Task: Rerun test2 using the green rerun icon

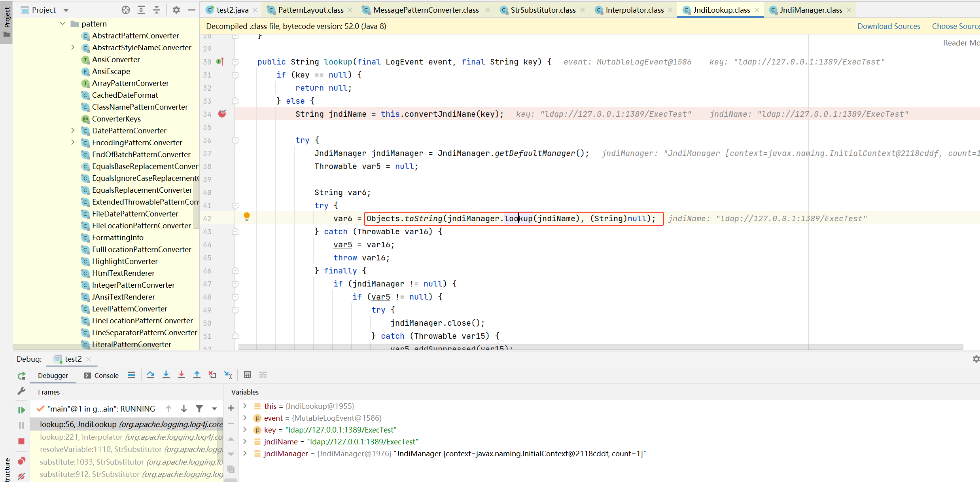Action: [21, 376]
